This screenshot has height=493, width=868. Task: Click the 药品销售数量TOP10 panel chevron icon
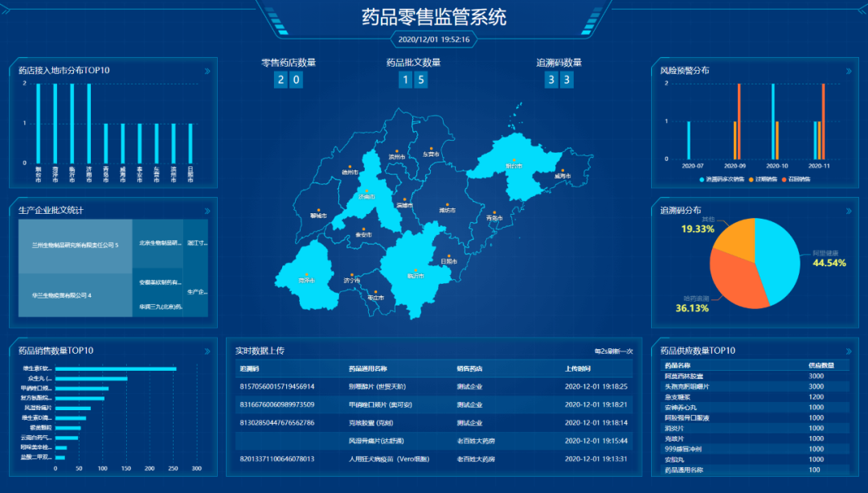coord(207,351)
